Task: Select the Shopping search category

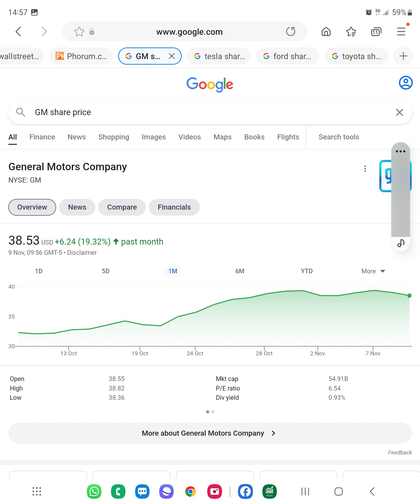Action: coord(114,137)
